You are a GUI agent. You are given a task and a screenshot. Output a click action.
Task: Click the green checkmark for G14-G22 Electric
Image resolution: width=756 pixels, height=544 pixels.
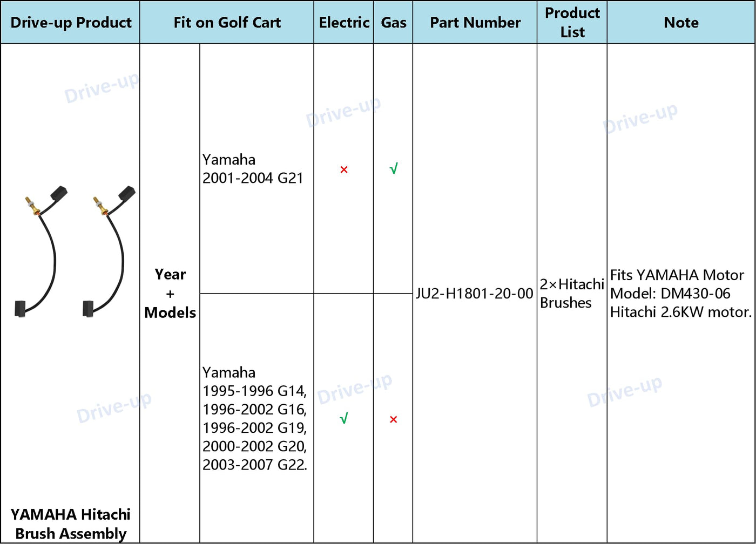344,419
